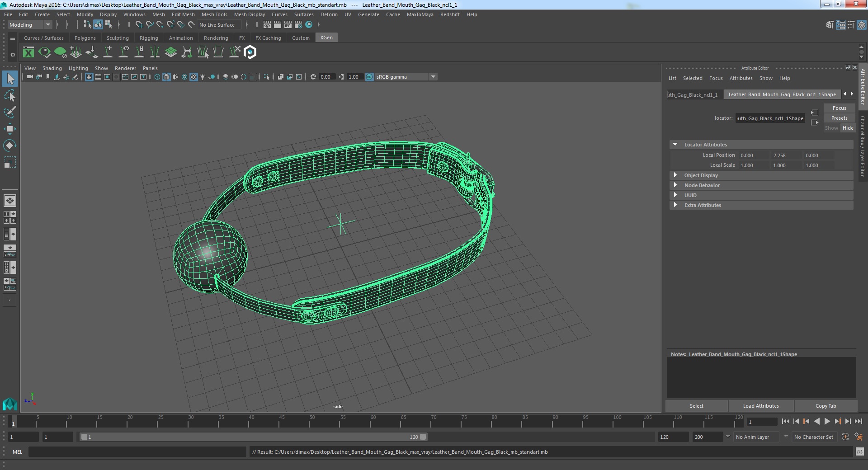This screenshot has width=868, height=470.
Task: Choose the Move tool in toolbox
Action: [x=9, y=129]
